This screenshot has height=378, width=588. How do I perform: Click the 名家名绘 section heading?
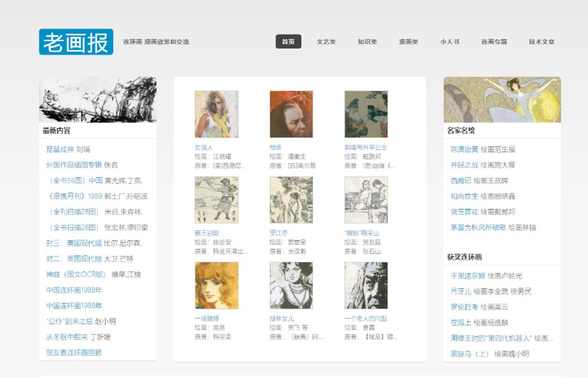[x=461, y=131]
